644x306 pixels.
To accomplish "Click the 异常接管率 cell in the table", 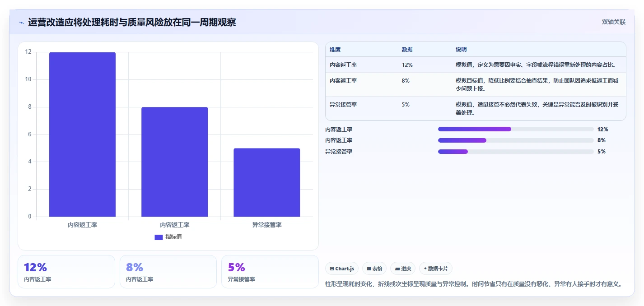I will pyautogui.click(x=343, y=104).
